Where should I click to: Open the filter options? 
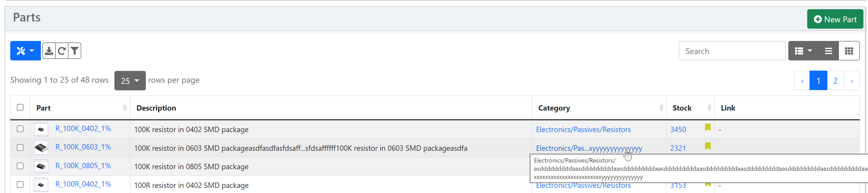point(75,51)
